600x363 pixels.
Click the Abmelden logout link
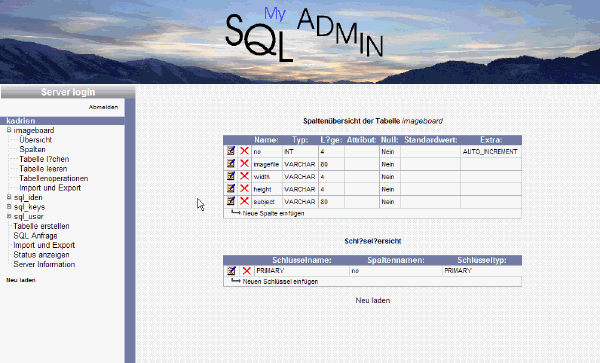103,107
